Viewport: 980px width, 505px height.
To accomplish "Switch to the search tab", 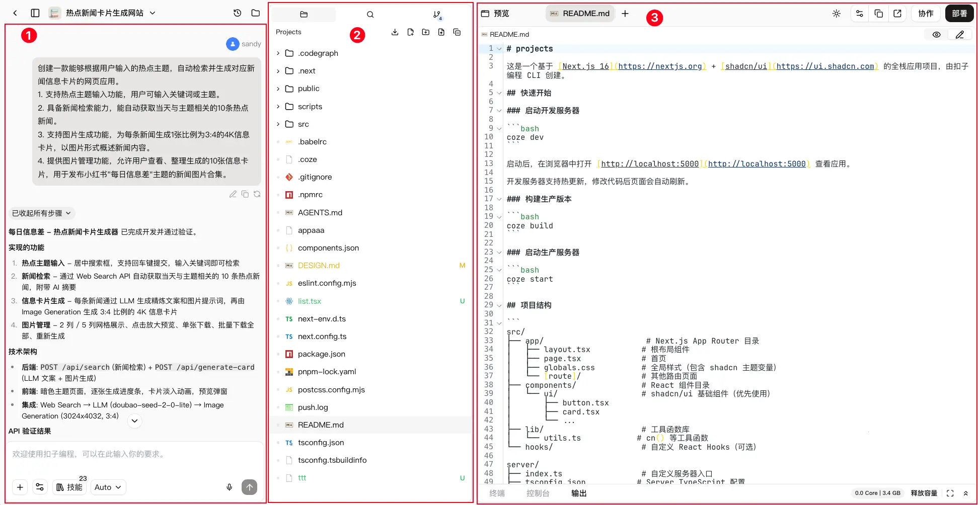I will (x=370, y=15).
